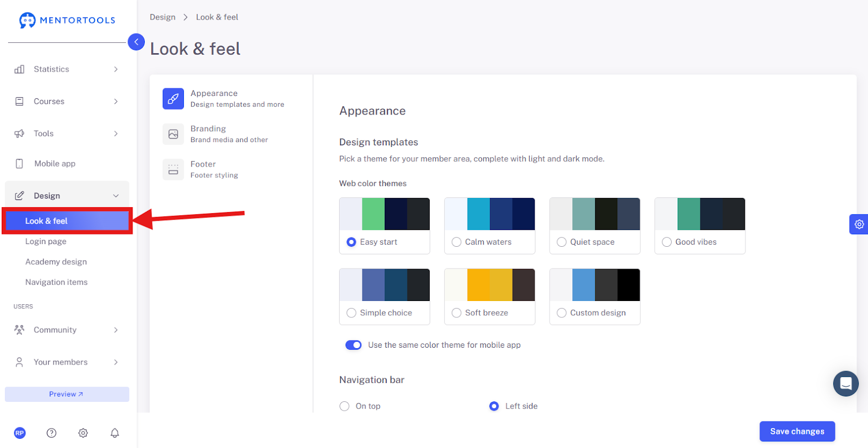868x448 pixels.
Task: Open the blue gear tab on right edge
Action: click(859, 224)
